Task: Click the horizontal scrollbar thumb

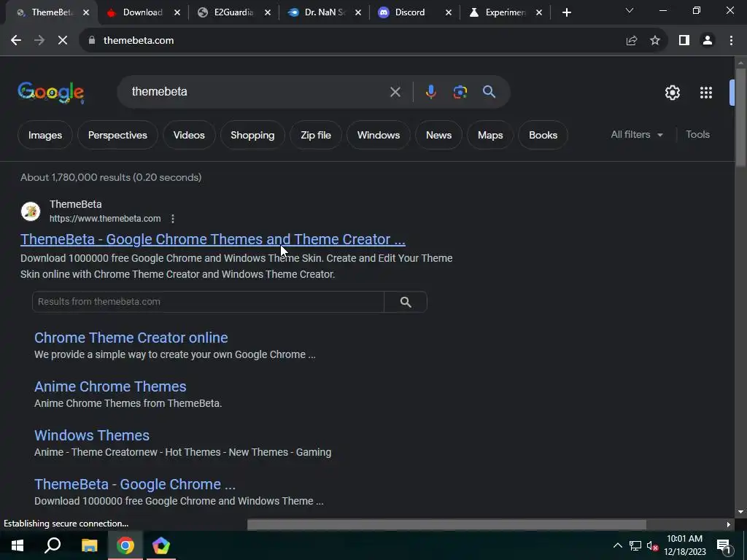Action: 446,524
